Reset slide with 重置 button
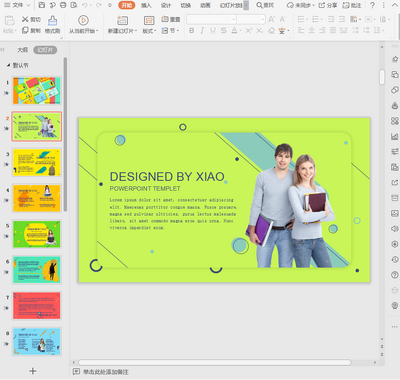The width and height of the screenshot is (400, 380). 171,19
